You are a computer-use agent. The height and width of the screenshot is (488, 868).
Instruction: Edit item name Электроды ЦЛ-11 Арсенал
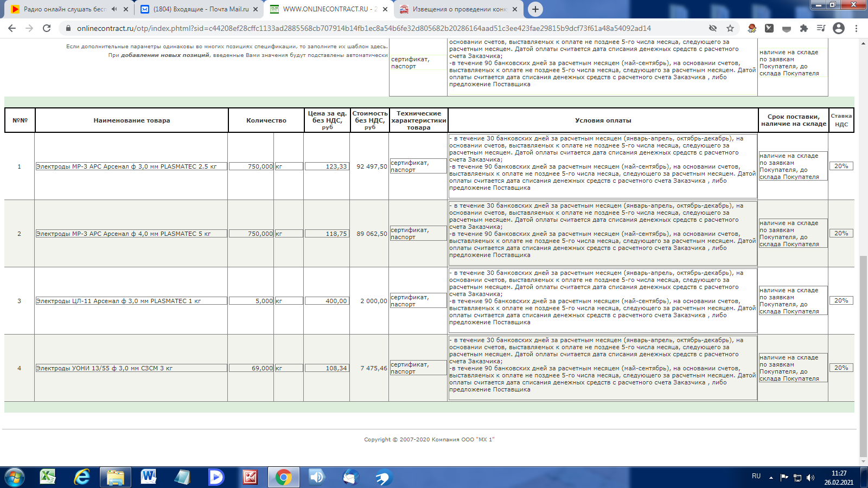[x=131, y=301]
